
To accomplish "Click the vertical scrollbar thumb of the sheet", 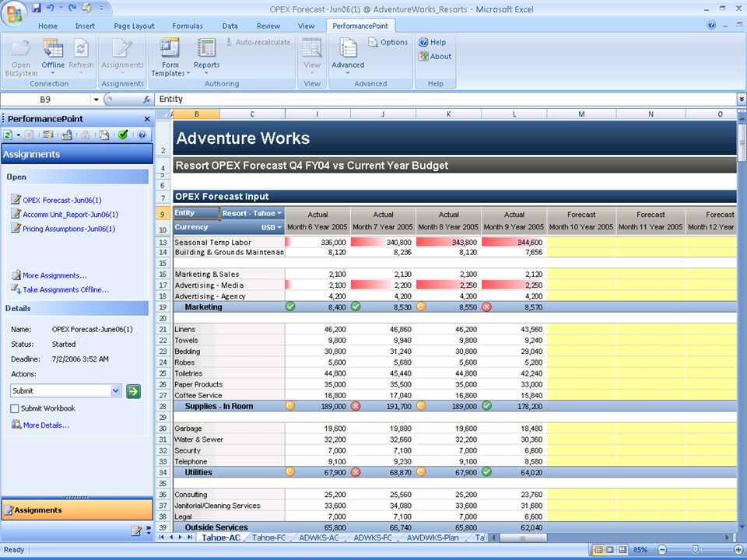I will pos(742,144).
